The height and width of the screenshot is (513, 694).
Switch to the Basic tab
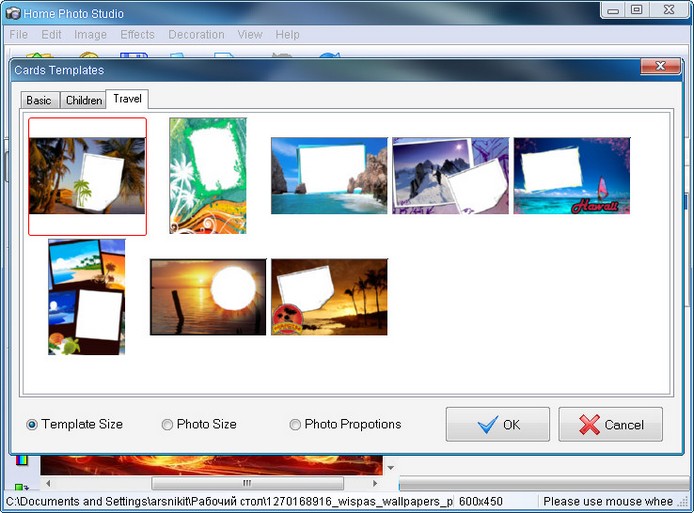click(x=39, y=100)
